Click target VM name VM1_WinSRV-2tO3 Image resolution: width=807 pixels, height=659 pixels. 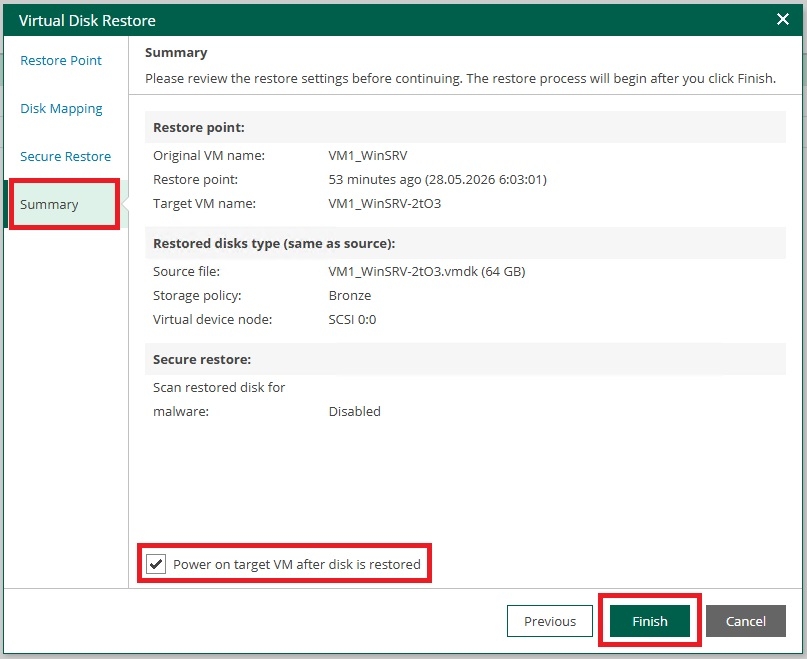[384, 203]
